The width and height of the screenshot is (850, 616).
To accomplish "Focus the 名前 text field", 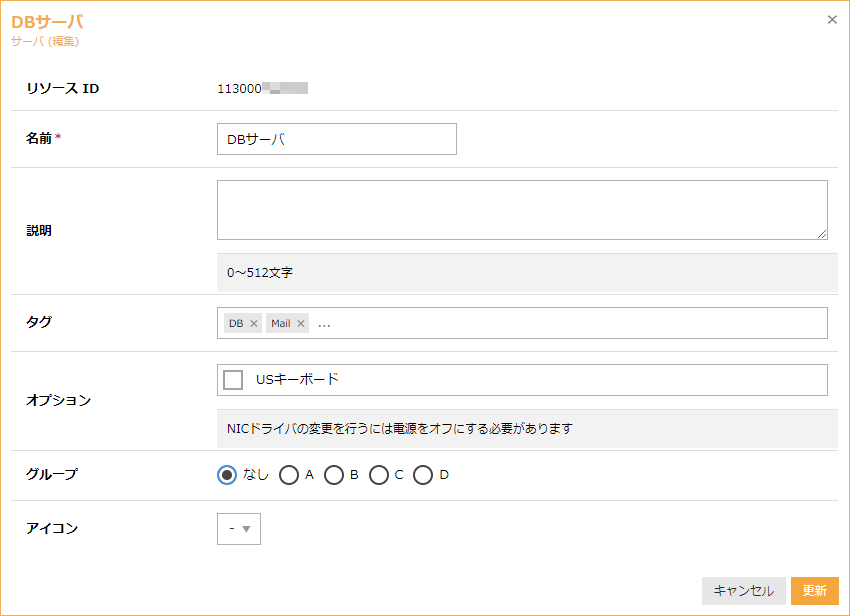I will tap(336, 140).
